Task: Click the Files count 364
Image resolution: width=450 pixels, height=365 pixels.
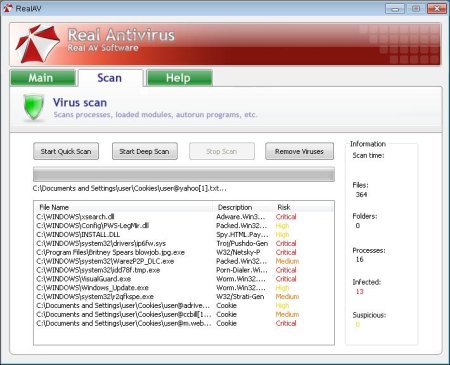Action: (361, 195)
